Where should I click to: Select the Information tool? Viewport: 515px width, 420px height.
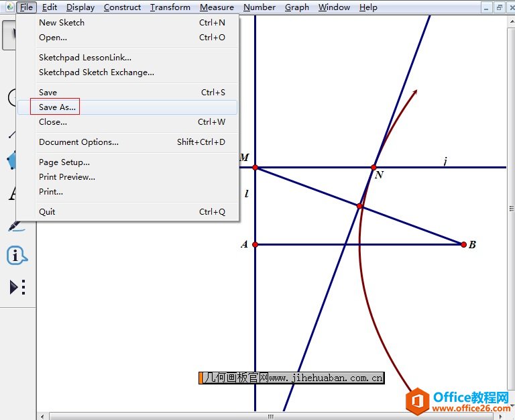tap(16, 256)
